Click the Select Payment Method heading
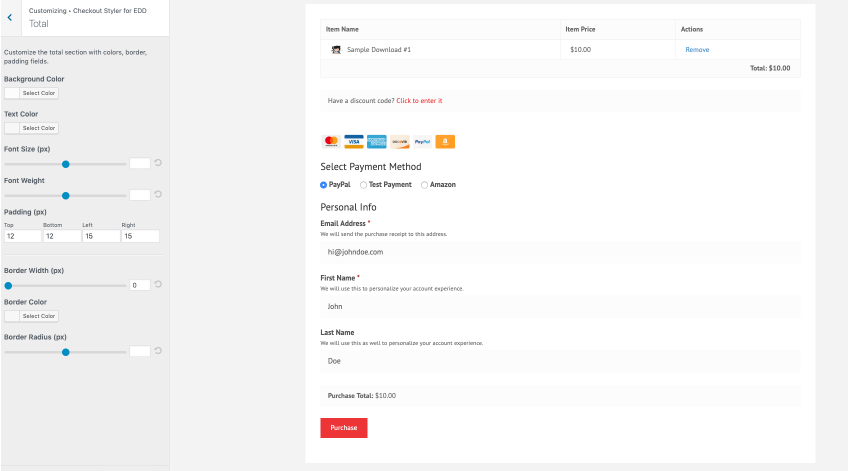This screenshot has width=848, height=471. pyautogui.click(x=370, y=167)
